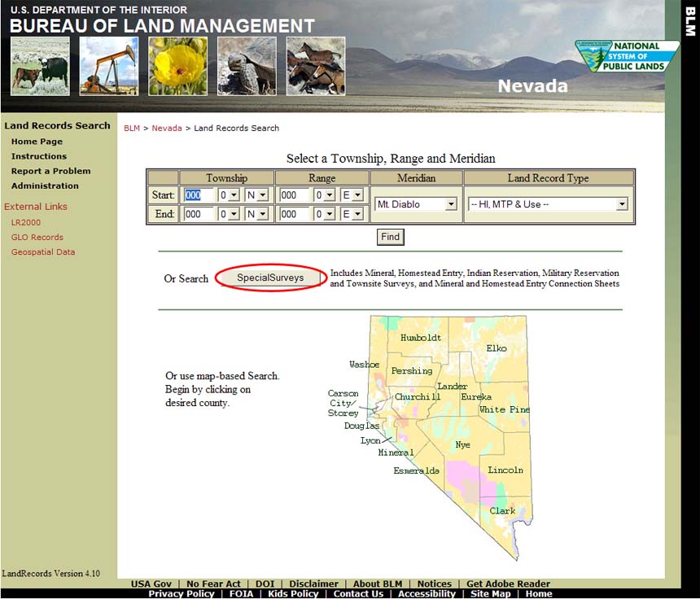
Task: Open the Home Page sidebar link
Action: coord(37,142)
